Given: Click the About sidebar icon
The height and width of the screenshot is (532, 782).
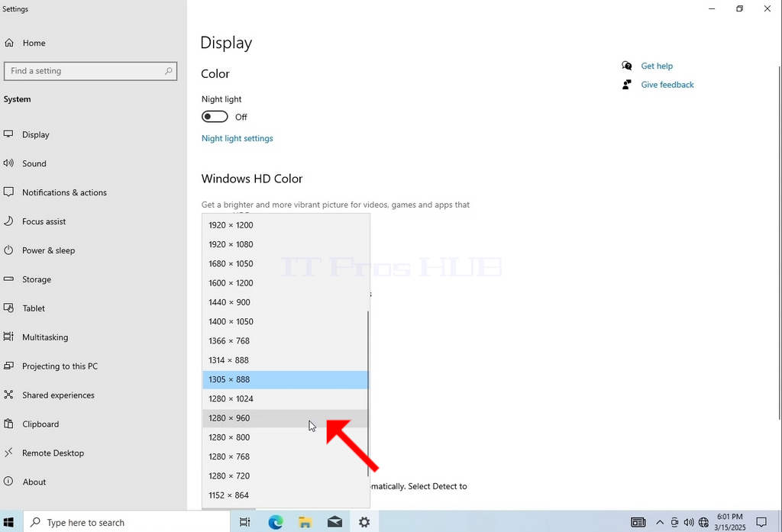Looking at the screenshot, I should click(x=8, y=482).
